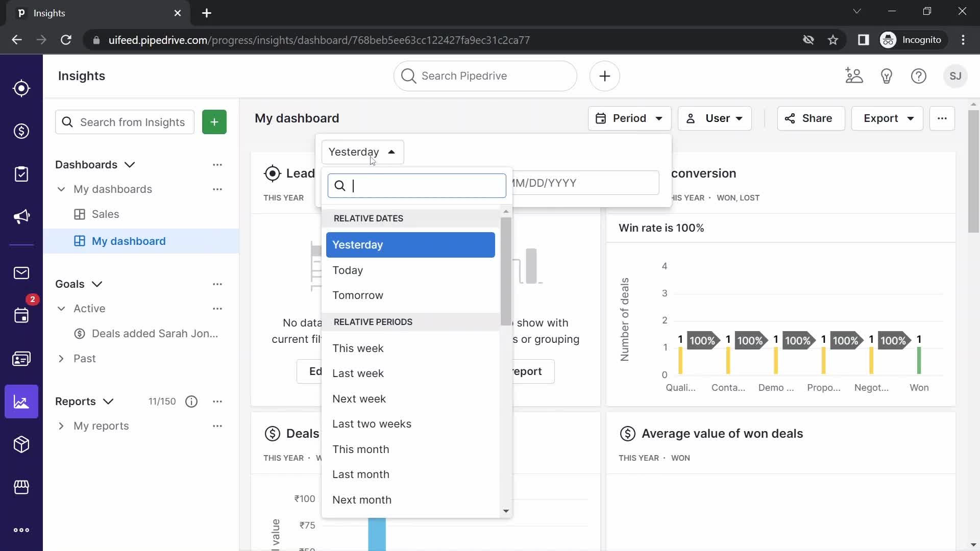Expand My dashboards section
Viewport: 980px width, 551px height.
click(x=61, y=189)
